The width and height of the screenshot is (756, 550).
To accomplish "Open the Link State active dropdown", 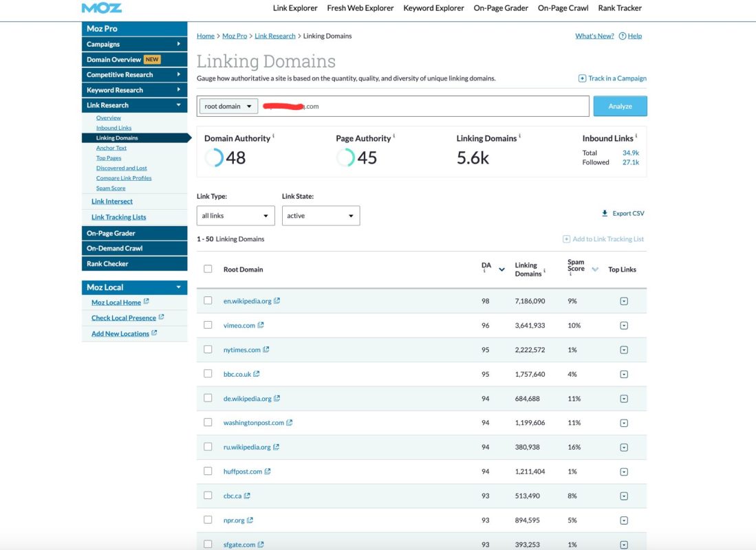I will pos(321,215).
